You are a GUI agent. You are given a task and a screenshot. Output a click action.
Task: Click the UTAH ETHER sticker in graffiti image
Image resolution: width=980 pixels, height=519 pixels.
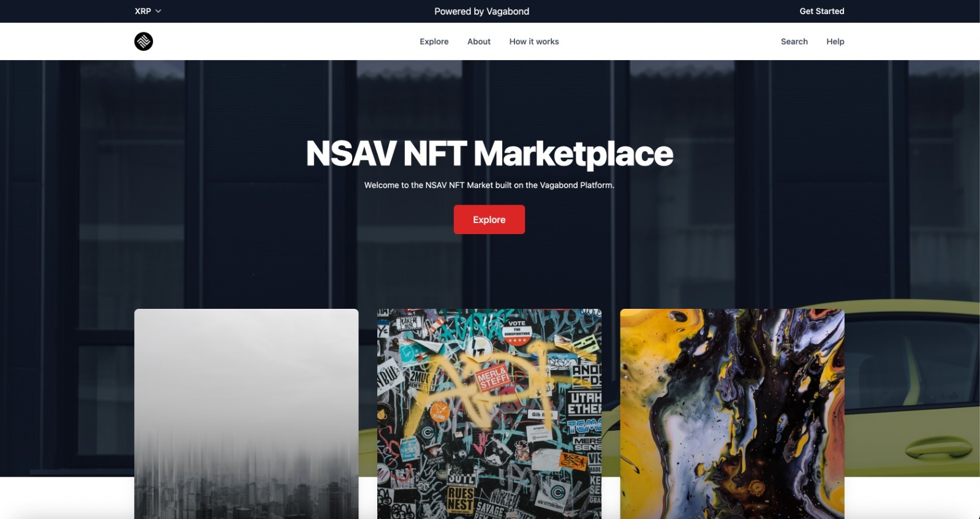(584, 403)
